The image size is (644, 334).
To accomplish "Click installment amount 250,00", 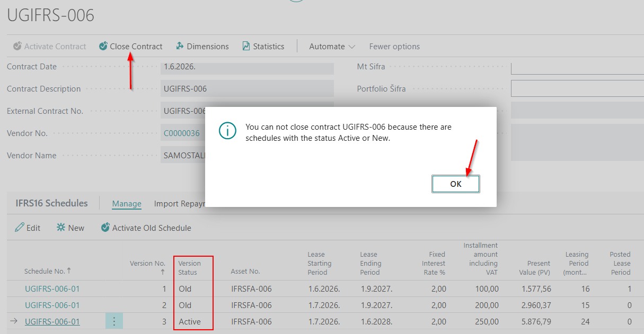I will point(487,321).
